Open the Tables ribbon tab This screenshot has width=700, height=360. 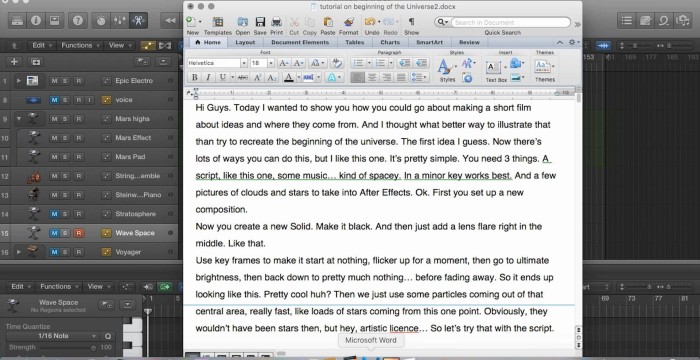pos(354,42)
